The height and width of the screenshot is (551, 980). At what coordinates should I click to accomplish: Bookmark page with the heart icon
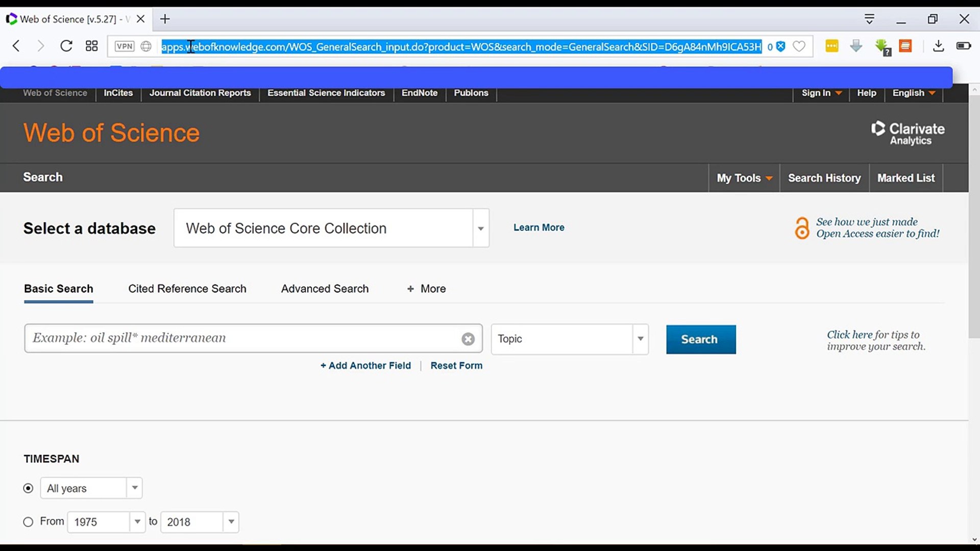(799, 46)
